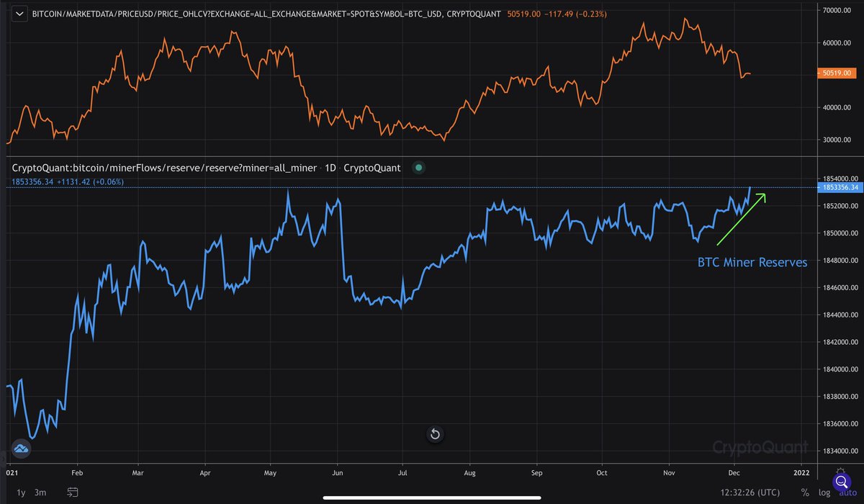Open the TradingView logo icon
The image size is (864, 504).
pos(20,449)
